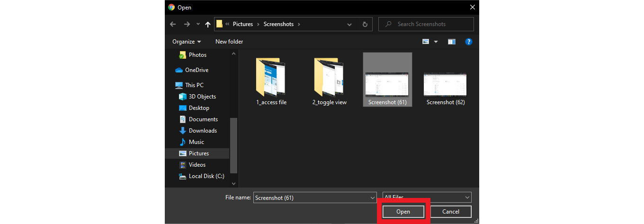The width and height of the screenshot is (644, 224).
Task: Open the view options dropdown arrow
Action: coord(436,42)
